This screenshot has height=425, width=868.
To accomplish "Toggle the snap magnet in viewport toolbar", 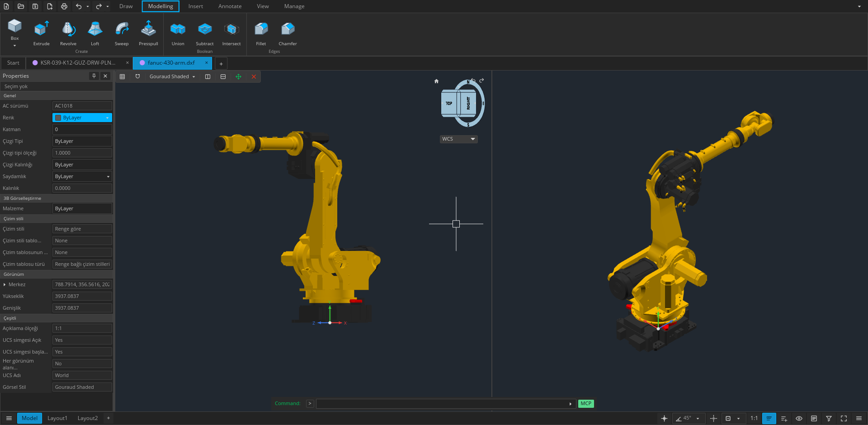I will (137, 76).
